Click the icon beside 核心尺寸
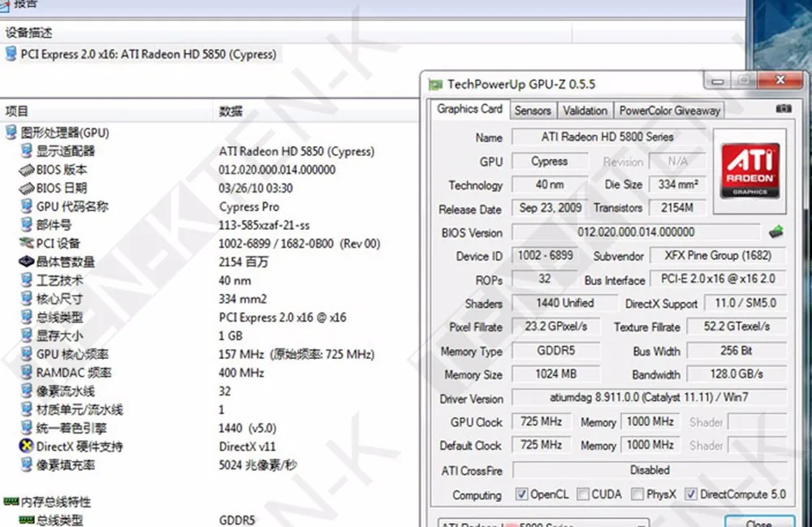The height and width of the screenshot is (527, 812). (x=27, y=298)
